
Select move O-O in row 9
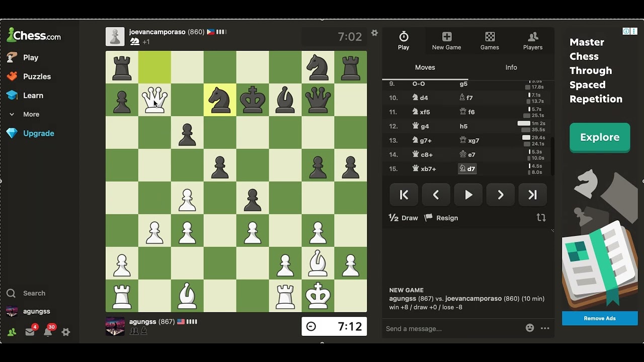pyautogui.click(x=419, y=84)
